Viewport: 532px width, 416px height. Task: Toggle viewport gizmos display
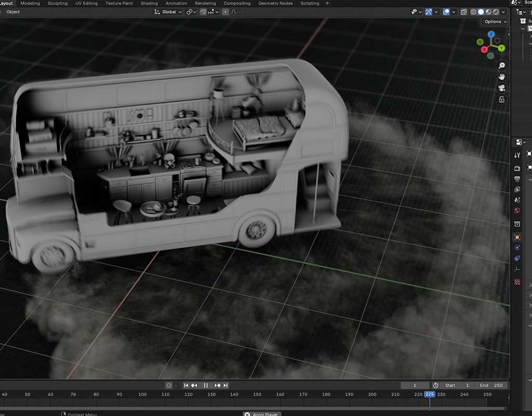429,12
